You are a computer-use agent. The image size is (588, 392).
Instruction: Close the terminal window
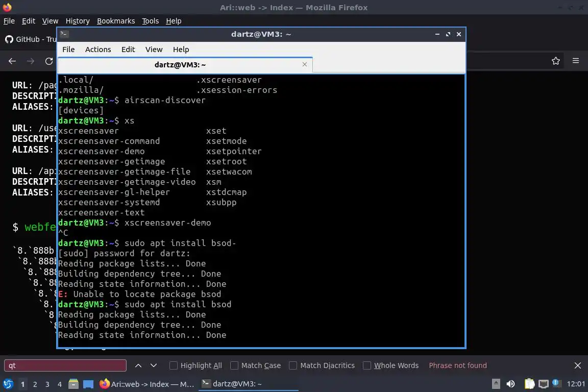pos(459,34)
